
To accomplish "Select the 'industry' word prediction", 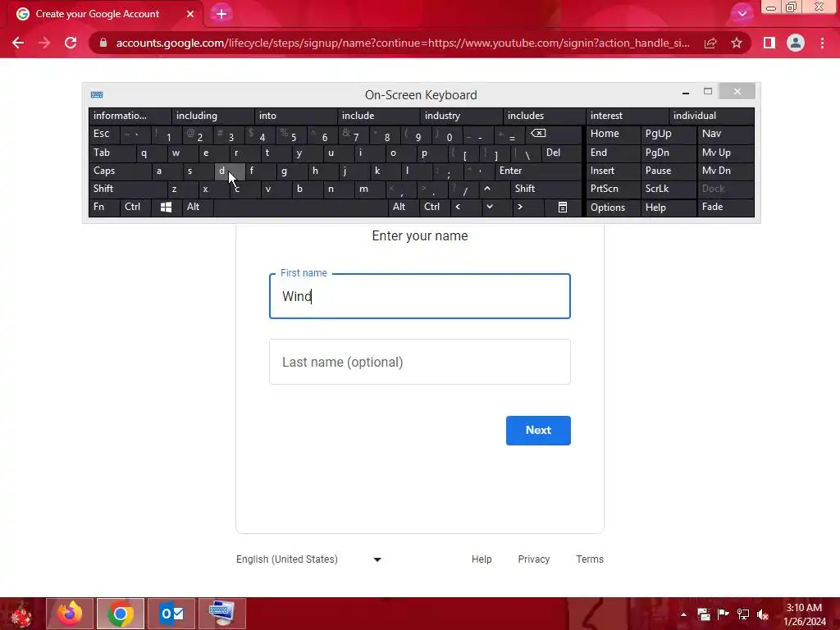I will 461,116.
